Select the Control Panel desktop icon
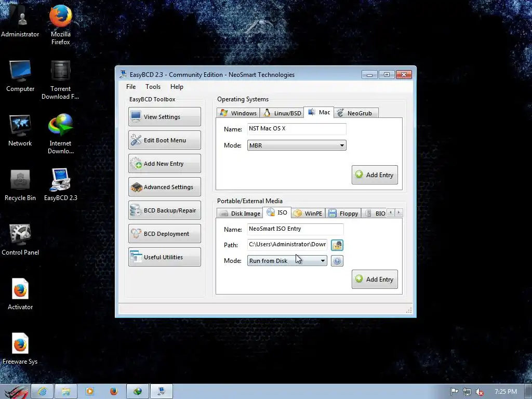The width and height of the screenshot is (532, 399). 20,240
